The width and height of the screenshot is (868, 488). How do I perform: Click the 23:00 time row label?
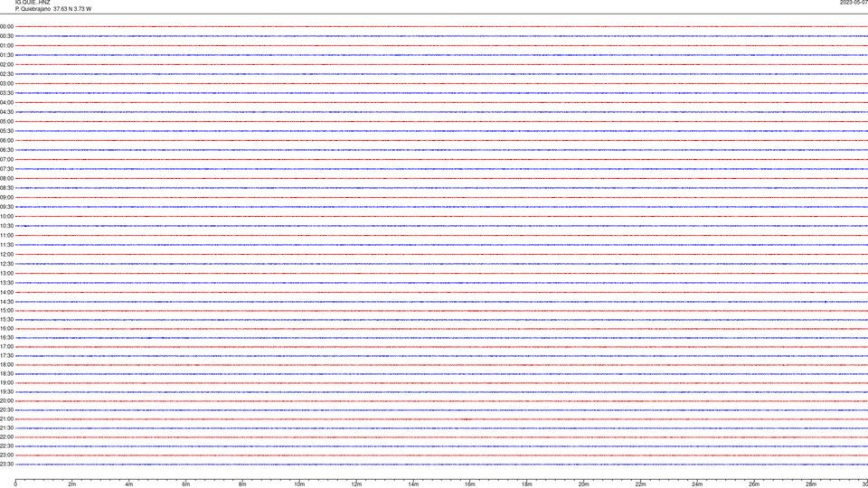6,455
